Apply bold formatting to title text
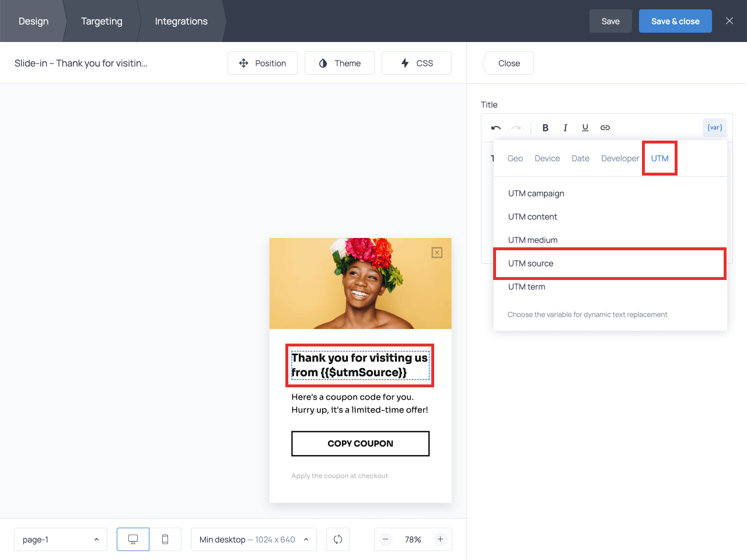747x560 pixels. click(x=545, y=128)
